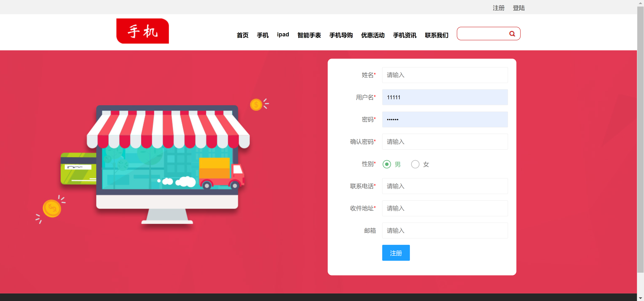Focus the 邮箱 input field
Screen dimensions: 644x301
pos(445,231)
